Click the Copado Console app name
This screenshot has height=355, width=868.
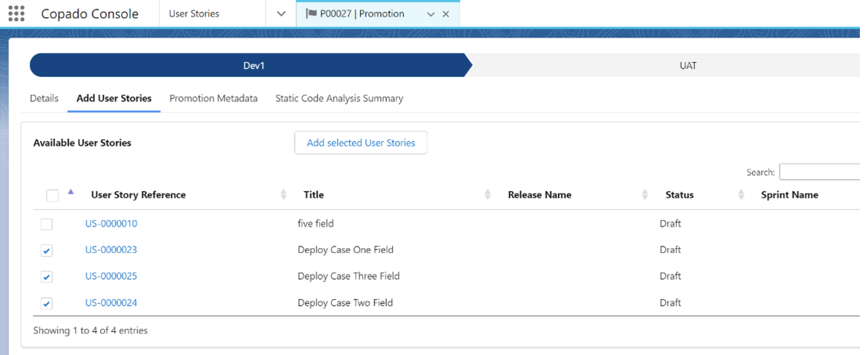(x=90, y=14)
